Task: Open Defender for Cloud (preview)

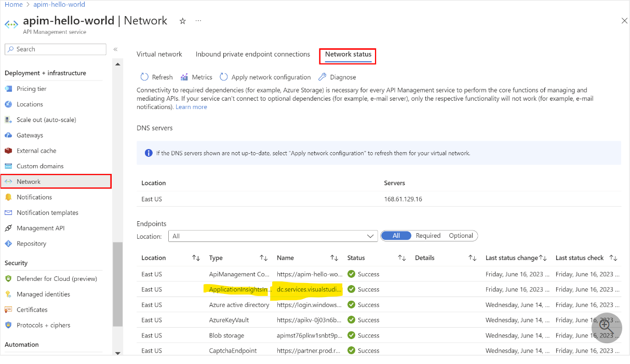Action: [x=57, y=279]
